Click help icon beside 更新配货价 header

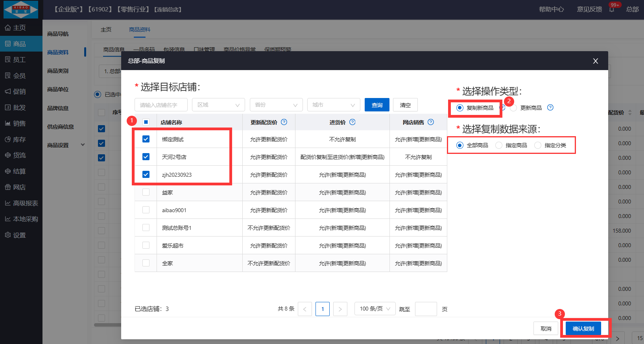click(284, 122)
